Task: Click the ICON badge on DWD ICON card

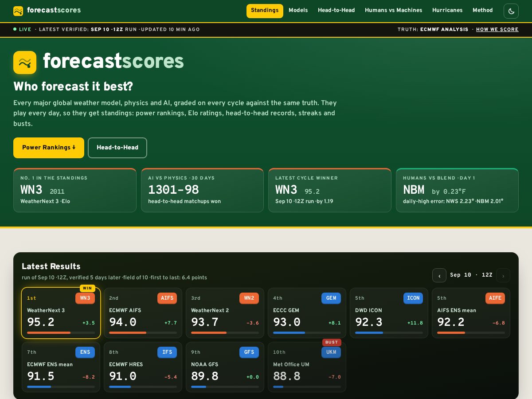Action: pos(413,298)
